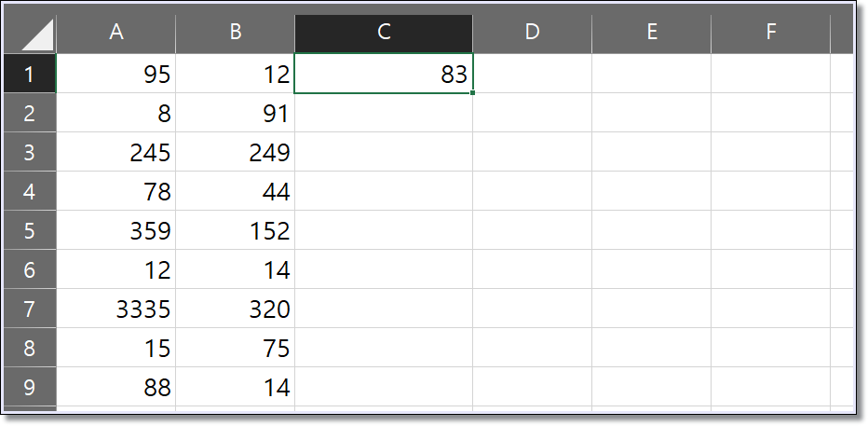The width and height of the screenshot is (868, 440).
Task: Click cell B6 containing 14
Action: tap(236, 269)
